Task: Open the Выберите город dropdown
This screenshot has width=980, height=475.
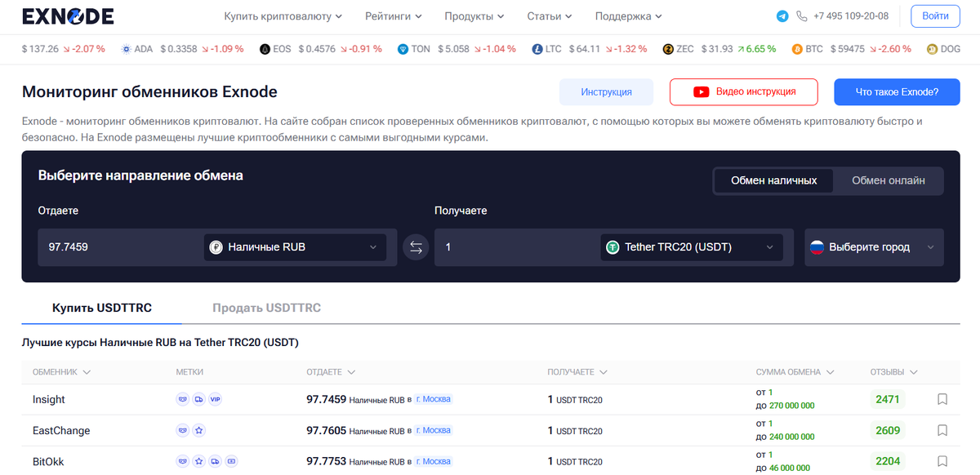Action: 874,246
